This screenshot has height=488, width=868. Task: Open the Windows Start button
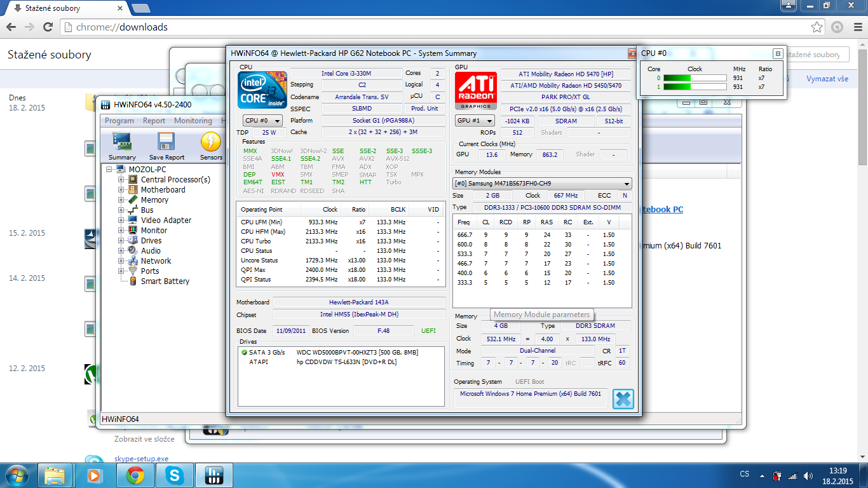[17, 475]
